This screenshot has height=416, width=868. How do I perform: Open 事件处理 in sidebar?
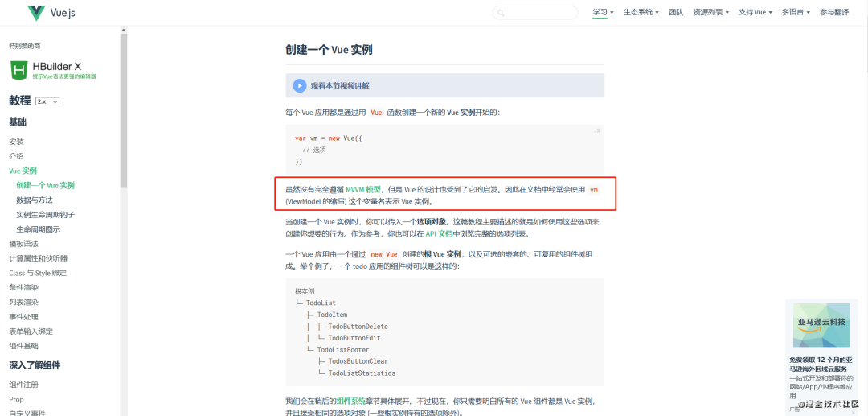coord(24,317)
